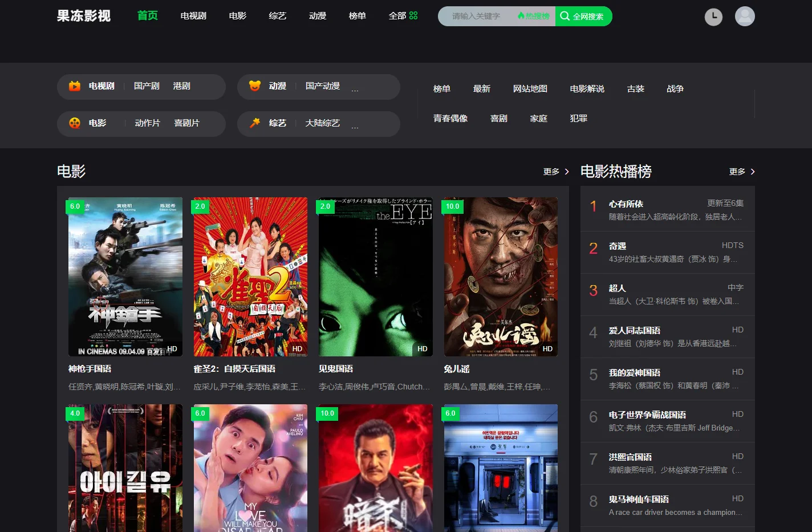Select the 榜单 top navigation tab
812x532 pixels.
click(x=358, y=16)
